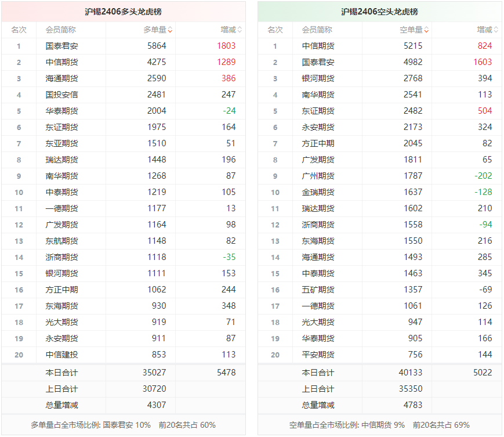Click previous-day long total 30720
Image resolution: width=504 pixels, height=437 pixels.
click(154, 389)
